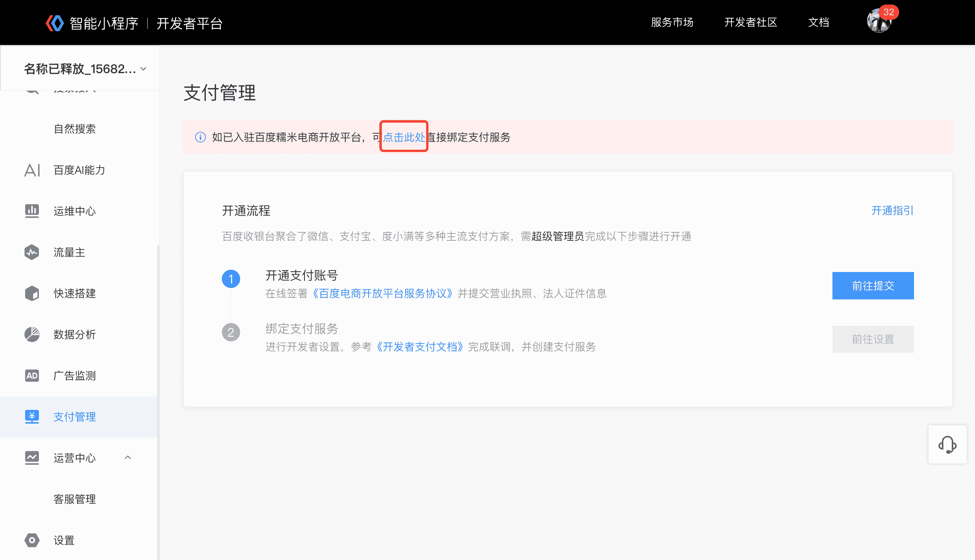Select step 1 circle for 开通支付账号
Screen dimensions: 975x560
point(231,279)
